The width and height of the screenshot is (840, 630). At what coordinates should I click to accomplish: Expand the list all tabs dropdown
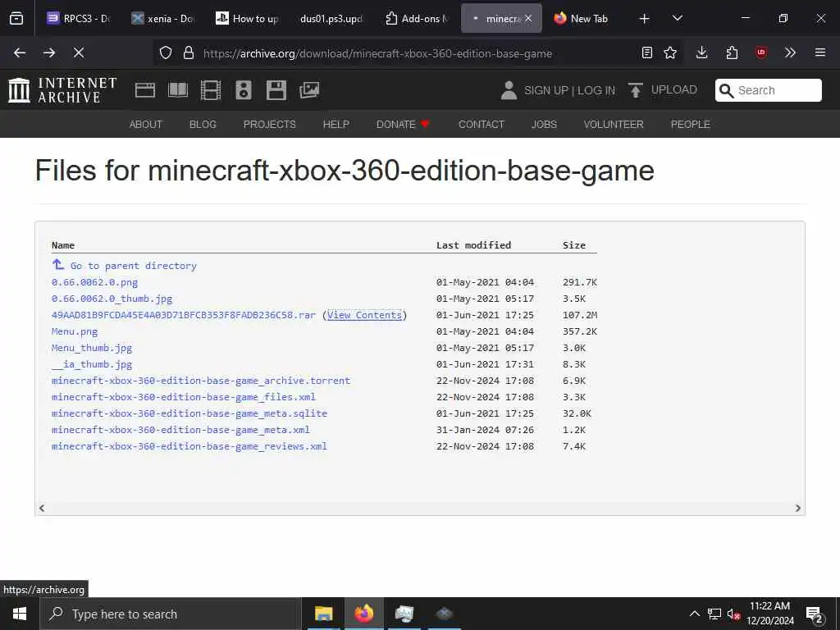(x=678, y=18)
